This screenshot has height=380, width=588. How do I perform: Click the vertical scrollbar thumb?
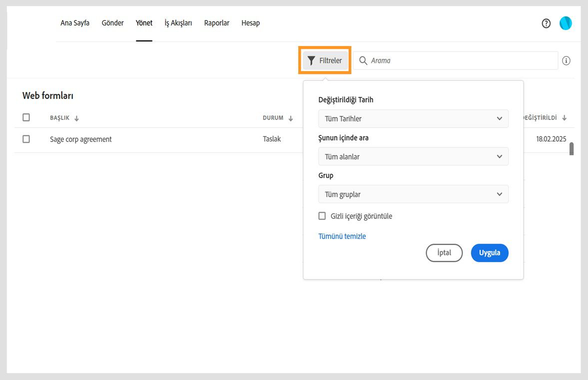(572, 148)
